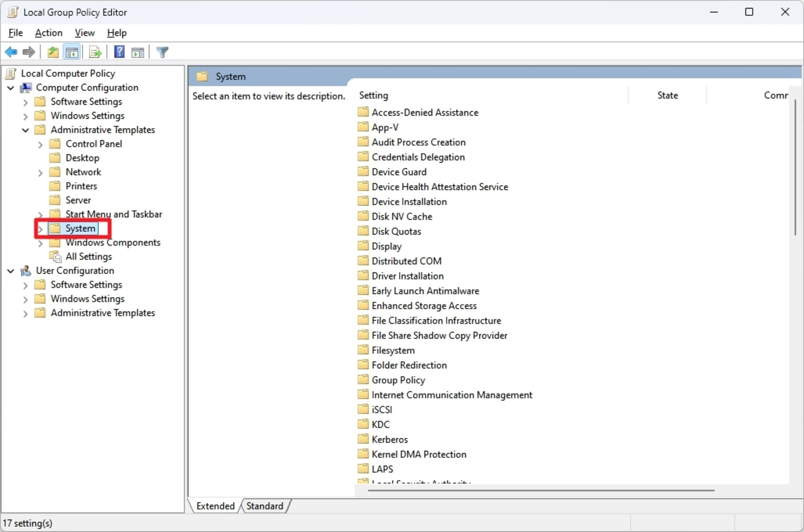Collapse the Administrative Templates node

click(x=25, y=130)
